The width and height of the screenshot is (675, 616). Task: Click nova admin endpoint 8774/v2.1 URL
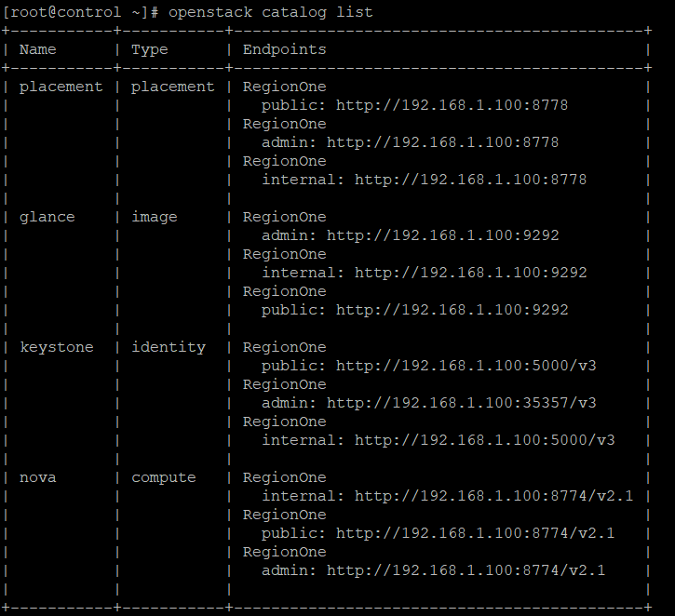[x=466, y=570]
